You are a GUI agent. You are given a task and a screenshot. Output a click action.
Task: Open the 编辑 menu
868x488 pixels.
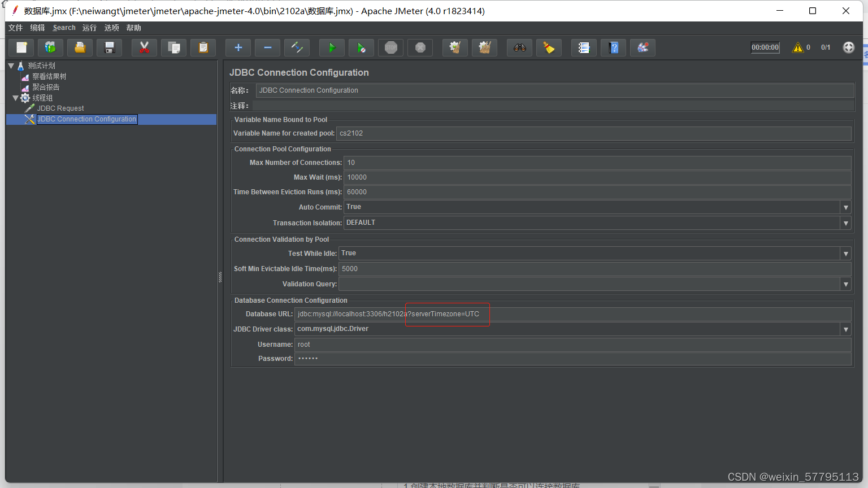[37, 28]
